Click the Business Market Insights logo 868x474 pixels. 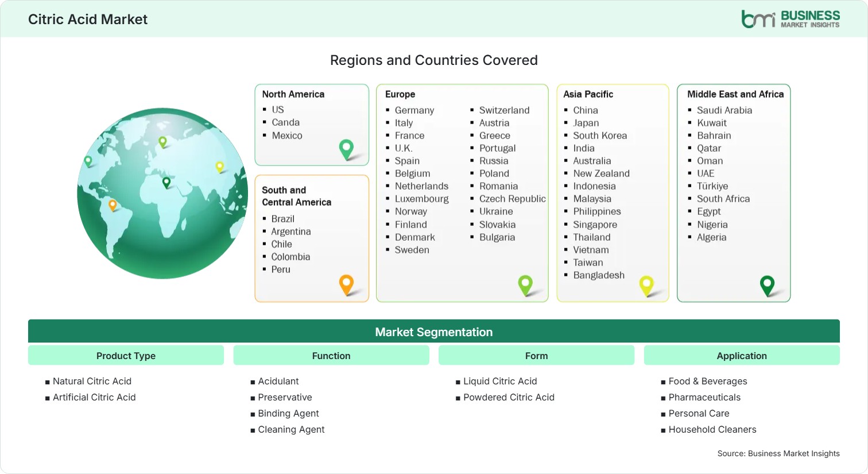790,19
